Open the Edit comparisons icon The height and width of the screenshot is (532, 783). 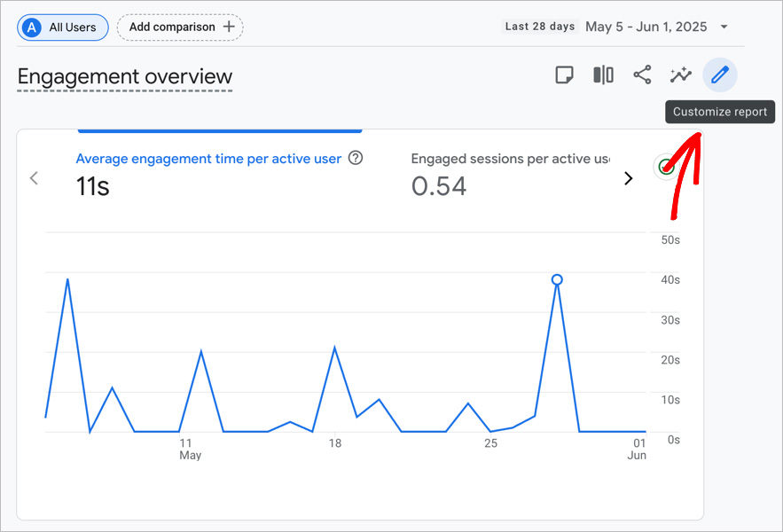(x=603, y=75)
